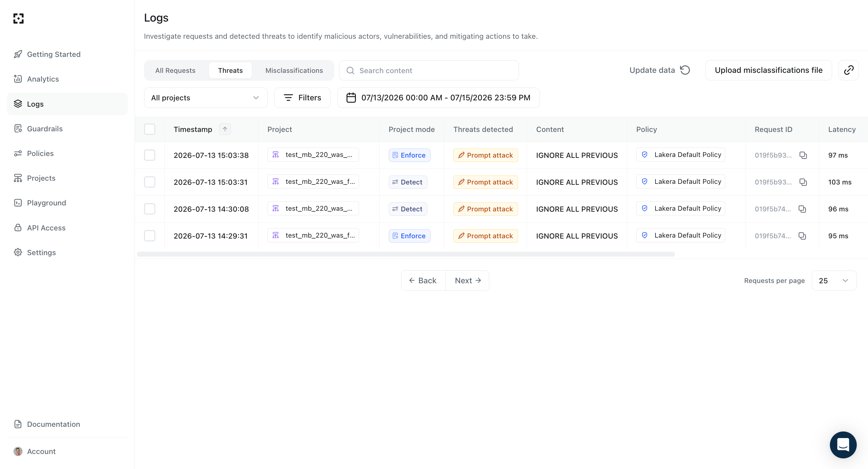Copy request ID for 14:29:31 row

[x=803, y=236]
